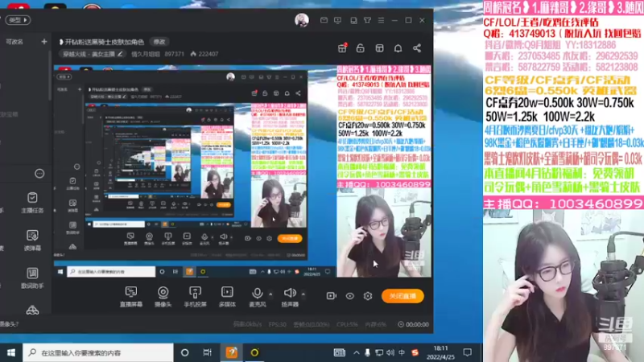Open the layout panel icon
Viewport: 644px width, 362px height.
[x=379, y=48]
